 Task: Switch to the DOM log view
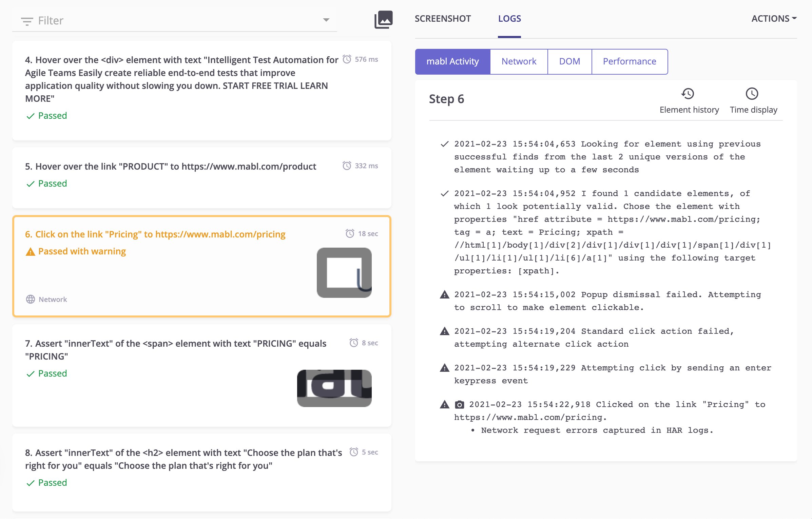[x=569, y=61]
